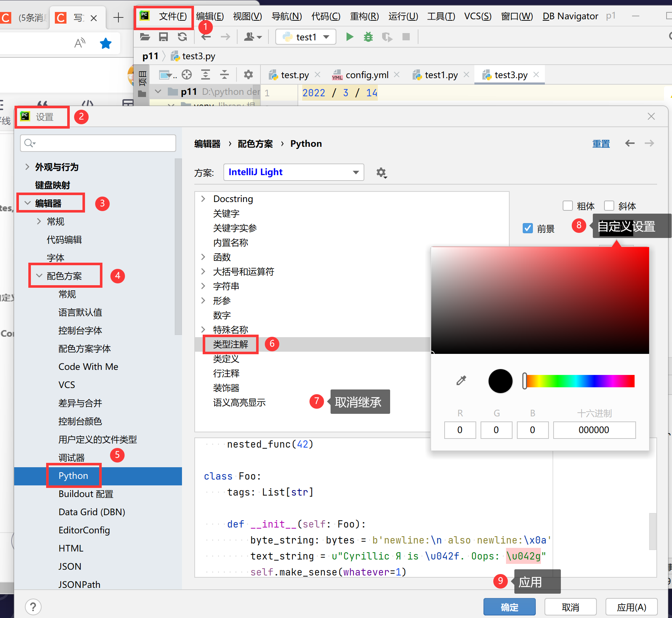Open a new browser tab with plus icon

click(118, 17)
